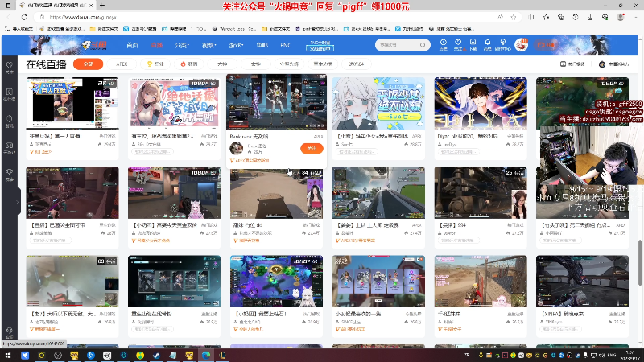Open Steam from the taskbar
The image size is (644, 362).
[x=156, y=355]
